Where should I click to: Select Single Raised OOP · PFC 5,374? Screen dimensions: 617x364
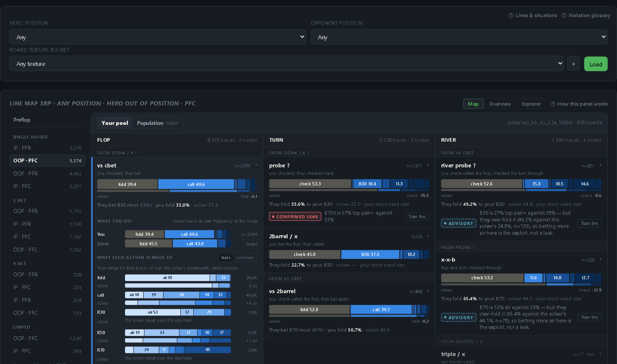coord(47,161)
